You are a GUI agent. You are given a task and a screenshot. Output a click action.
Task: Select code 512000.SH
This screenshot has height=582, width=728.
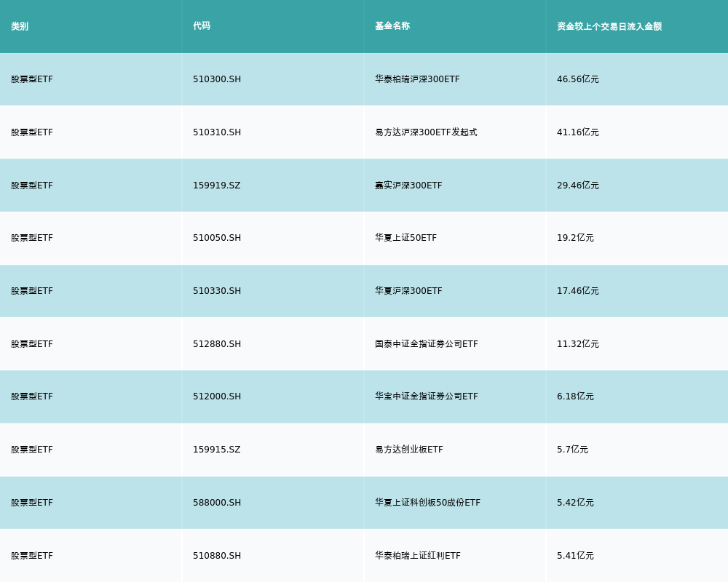click(217, 396)
